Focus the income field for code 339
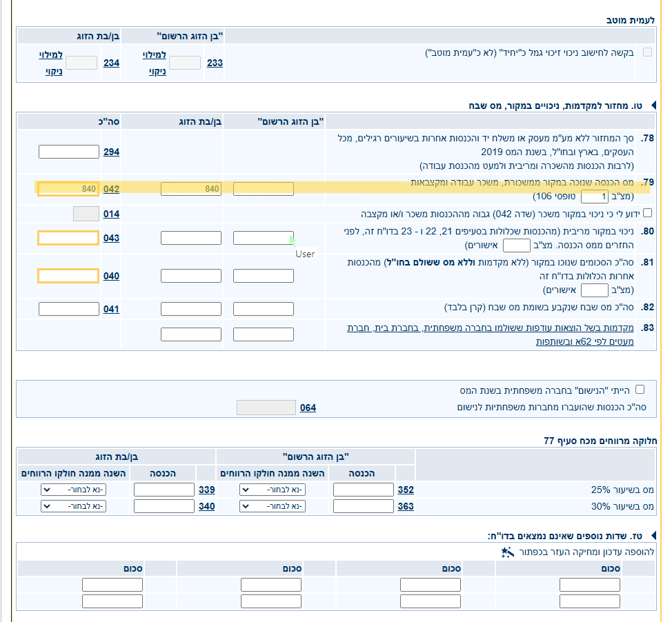The image size is (672, 622). [164, 490]
